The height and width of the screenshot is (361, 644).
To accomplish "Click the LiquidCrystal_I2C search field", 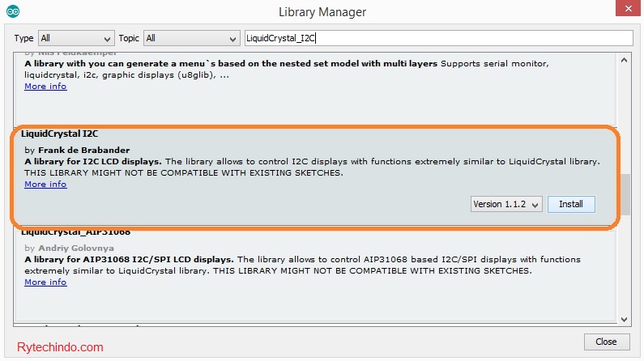I will (437, 38).
